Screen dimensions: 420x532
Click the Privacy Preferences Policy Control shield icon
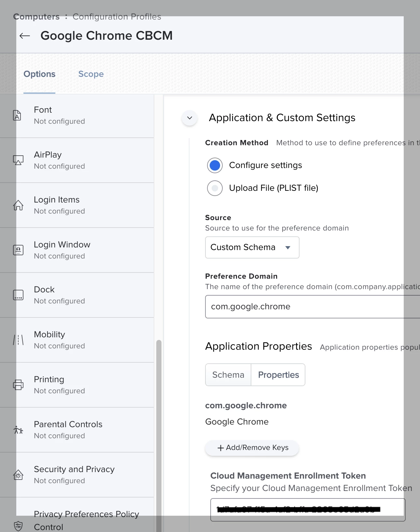pos(18,526)
